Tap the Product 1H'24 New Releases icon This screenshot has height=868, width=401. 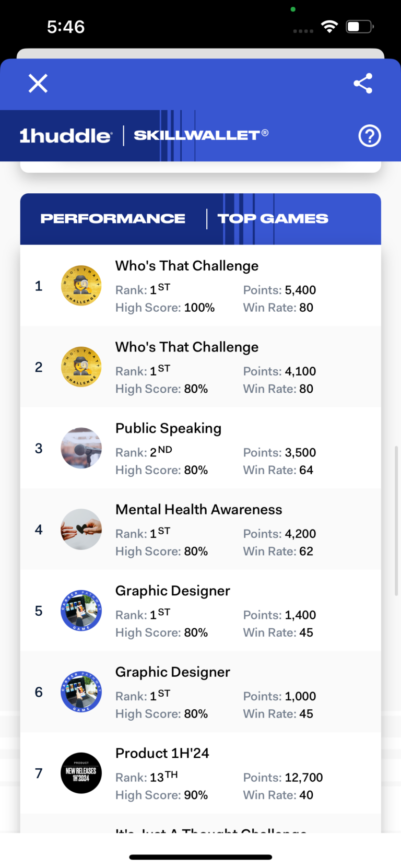click(81, 773)
